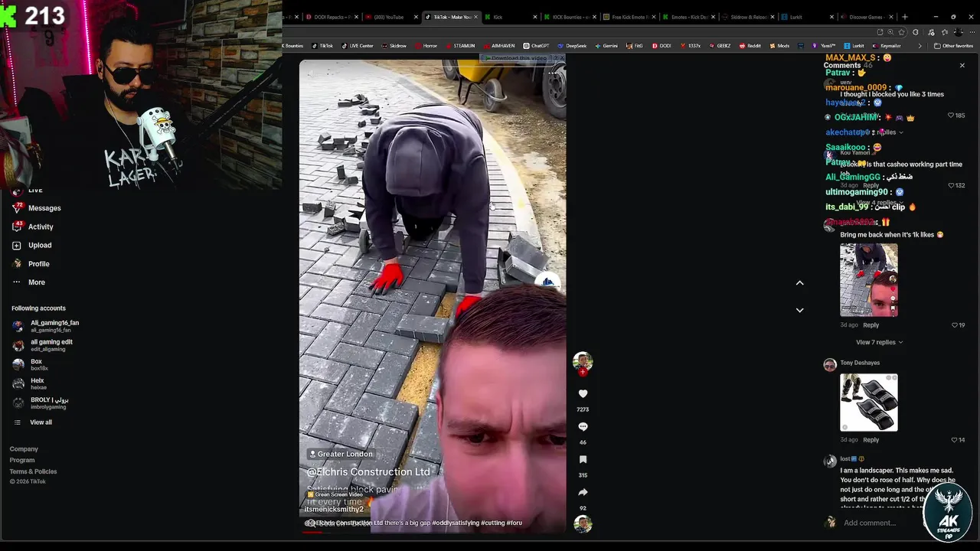Viewport: 980px width, 551px height.
Task: Open the ChatGPT bookmark
Action: (536, 46)
